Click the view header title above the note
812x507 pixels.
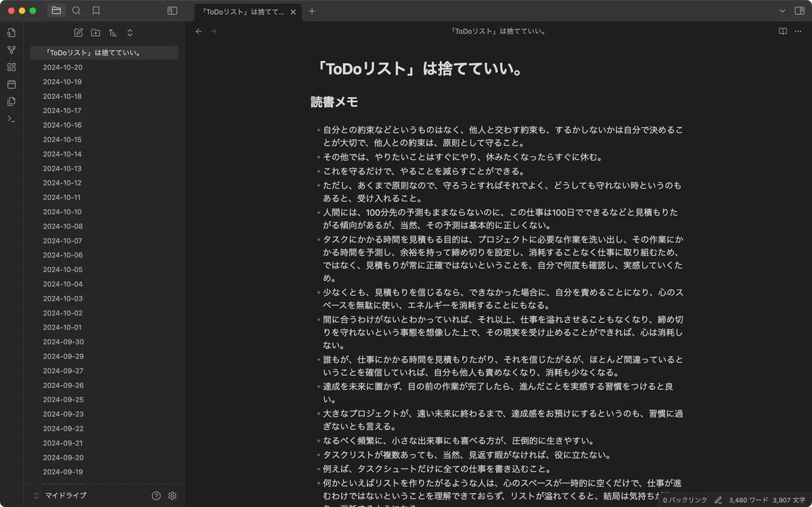(x=499, y=31)
